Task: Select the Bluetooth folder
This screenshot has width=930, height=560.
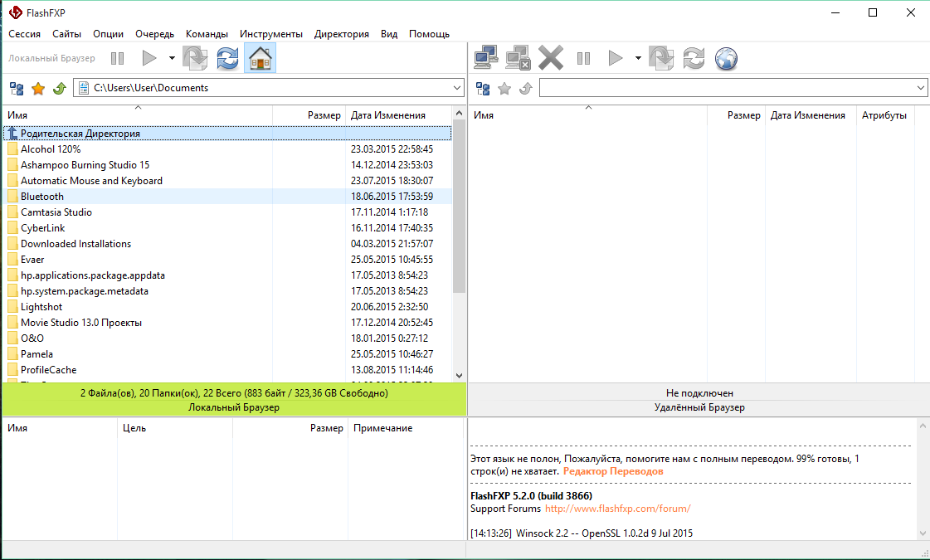Action: tap(227, 197)
